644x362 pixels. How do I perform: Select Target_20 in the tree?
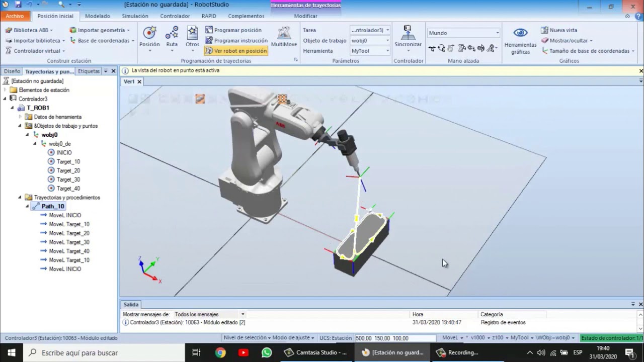(68, 170)
